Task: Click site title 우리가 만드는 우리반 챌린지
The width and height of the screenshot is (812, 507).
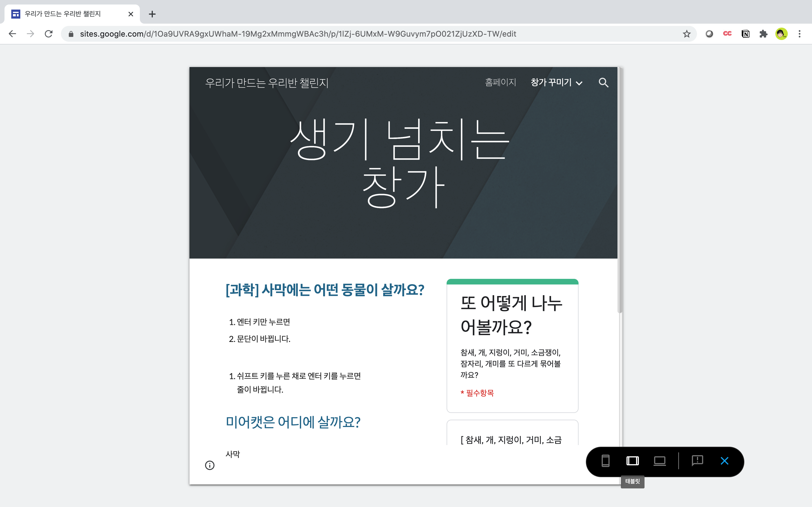Action: (x=267, y=83)
